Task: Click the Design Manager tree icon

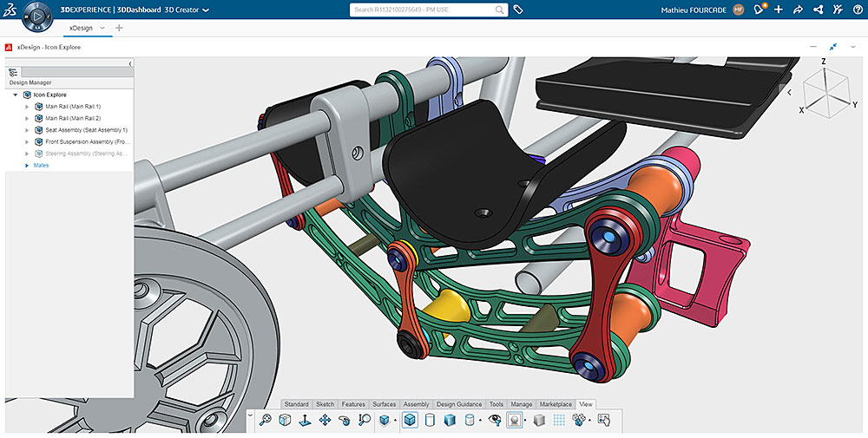Action: point(13,72)
